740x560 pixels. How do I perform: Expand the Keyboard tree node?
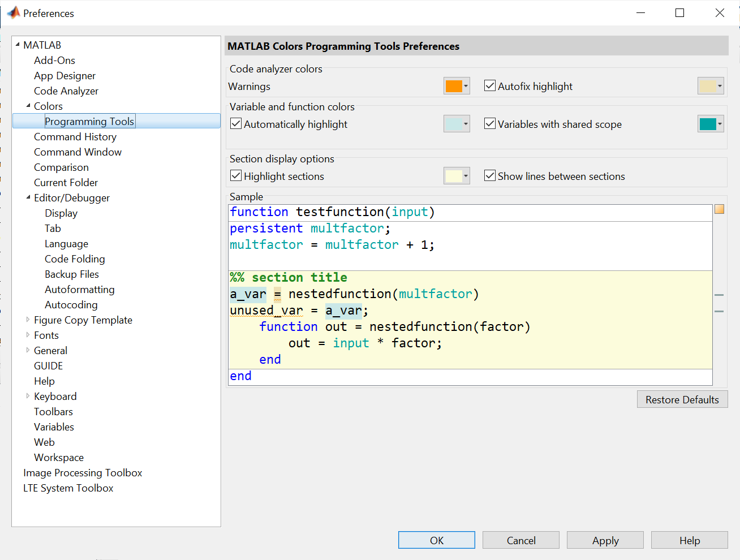point(28,396)
